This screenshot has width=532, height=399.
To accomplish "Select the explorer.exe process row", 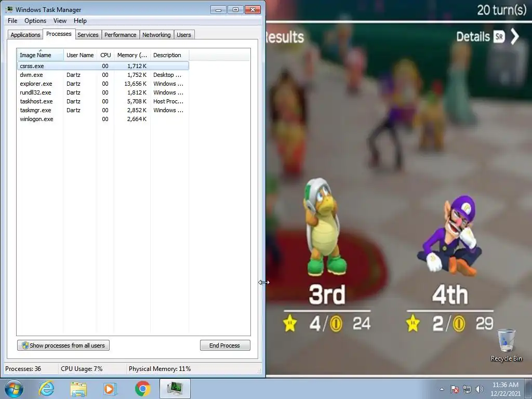I will click(x=103, y=84).
